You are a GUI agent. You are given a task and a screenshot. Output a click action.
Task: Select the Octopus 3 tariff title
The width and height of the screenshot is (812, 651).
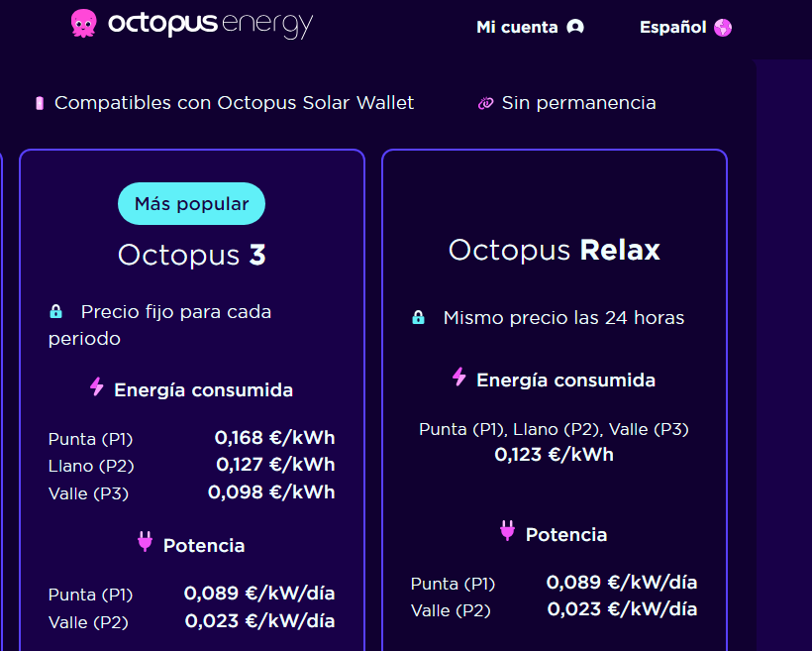coord(191,255)
